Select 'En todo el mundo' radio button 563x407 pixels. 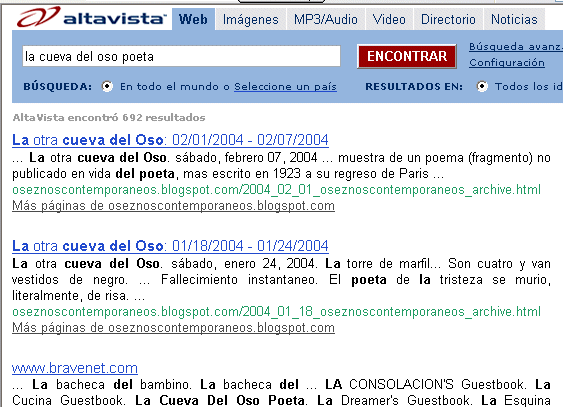[x=107, y=86]
